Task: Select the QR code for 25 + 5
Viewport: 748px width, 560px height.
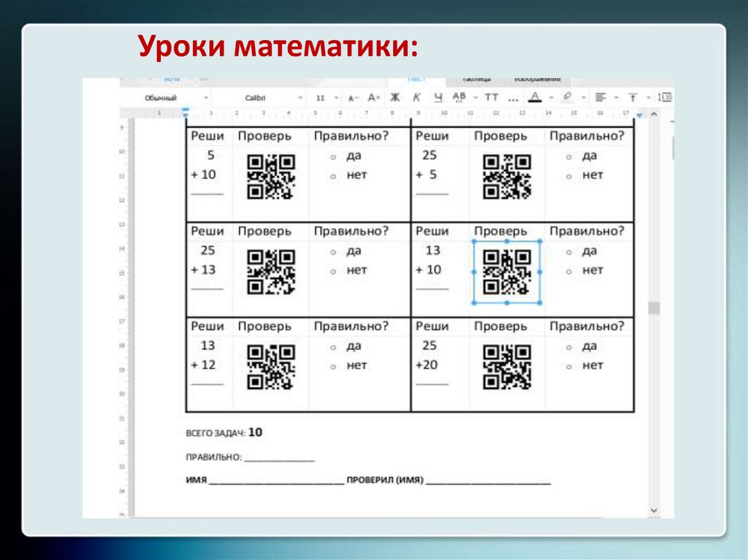Action: 507,177
